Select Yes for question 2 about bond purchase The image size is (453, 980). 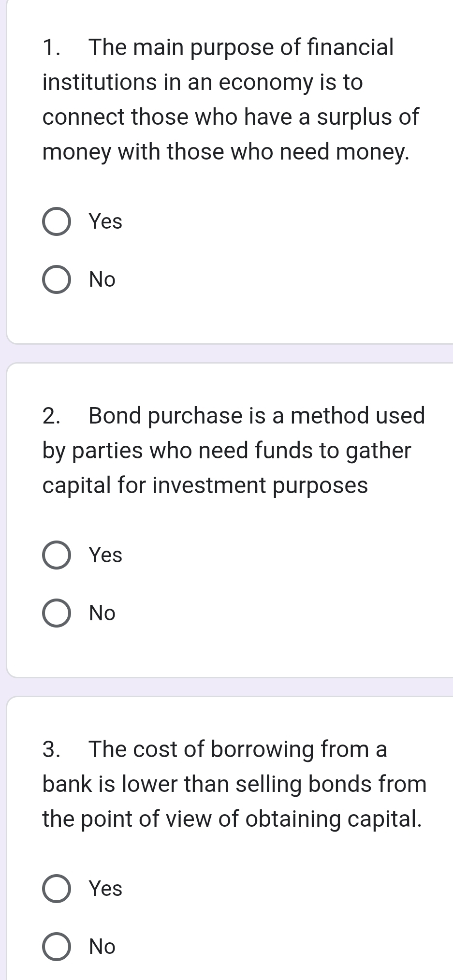click(x=57, y=556)
